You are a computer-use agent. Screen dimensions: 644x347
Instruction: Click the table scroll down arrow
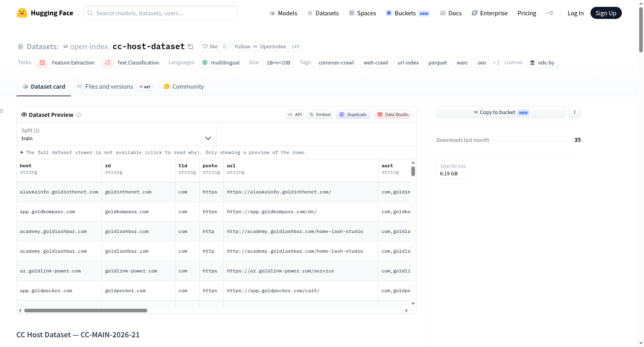[x=413, y=303]
